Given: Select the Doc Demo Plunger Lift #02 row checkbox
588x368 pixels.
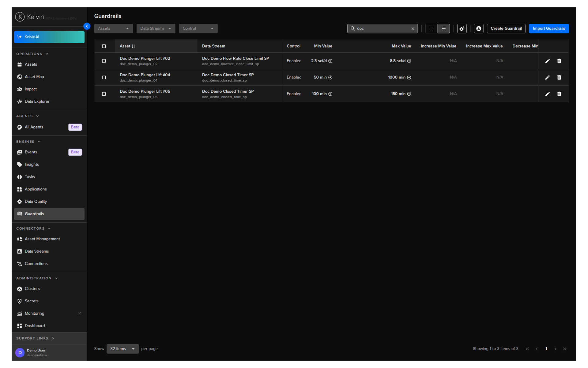Looking at the screenshot, I should [104, 61].
